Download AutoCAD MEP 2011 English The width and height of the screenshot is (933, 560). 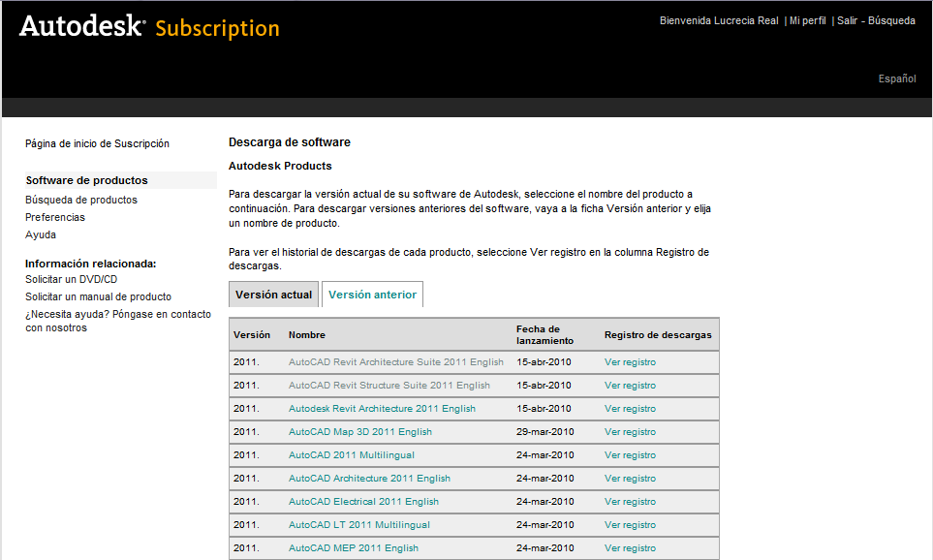354,547
